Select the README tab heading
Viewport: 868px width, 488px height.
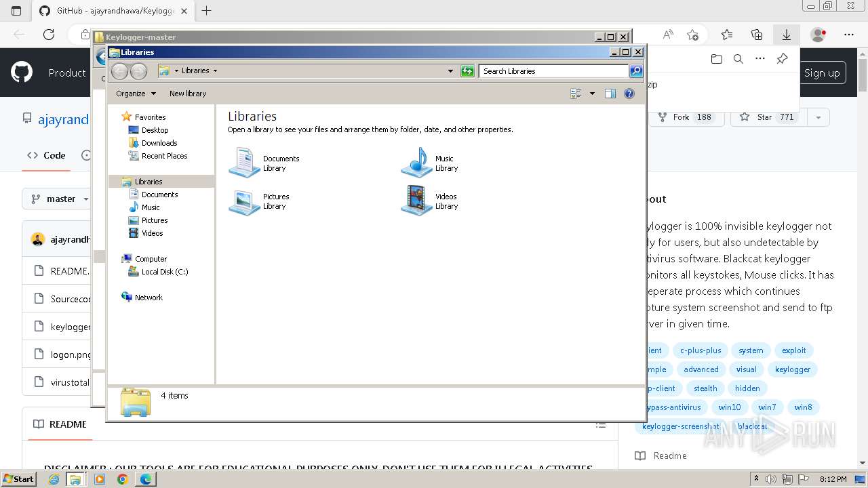click(x=60, y=424)
